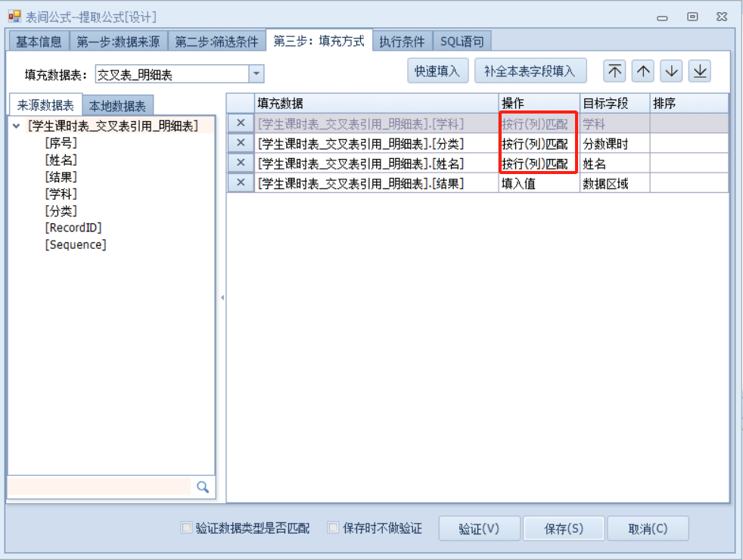Image resolution: width=743 pixels, height=560 pixels.
Task: Open the SQL语句 tab
Action: (462, 42)
